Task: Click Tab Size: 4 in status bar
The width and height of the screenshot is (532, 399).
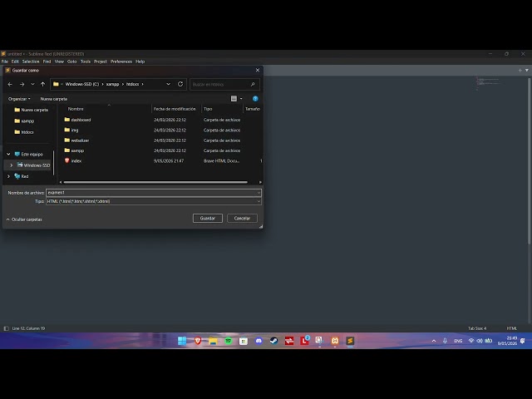Action: click(477, 328)
